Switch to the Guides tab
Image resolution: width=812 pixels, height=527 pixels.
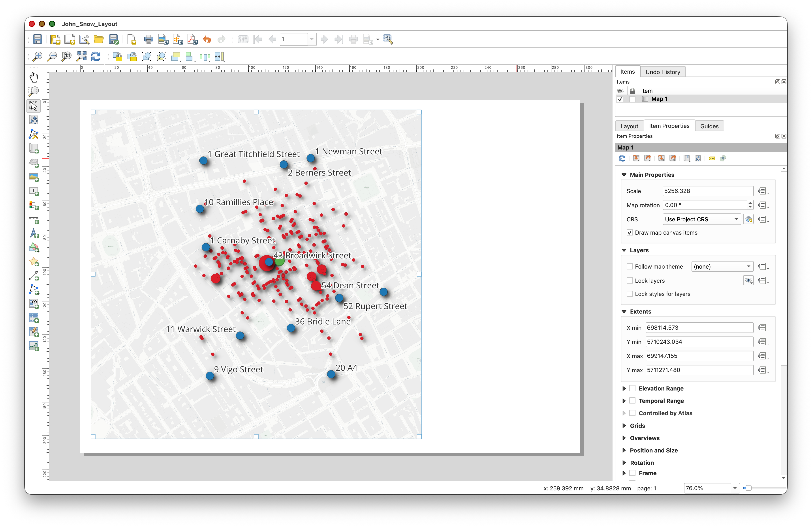[x=709, y=126]
